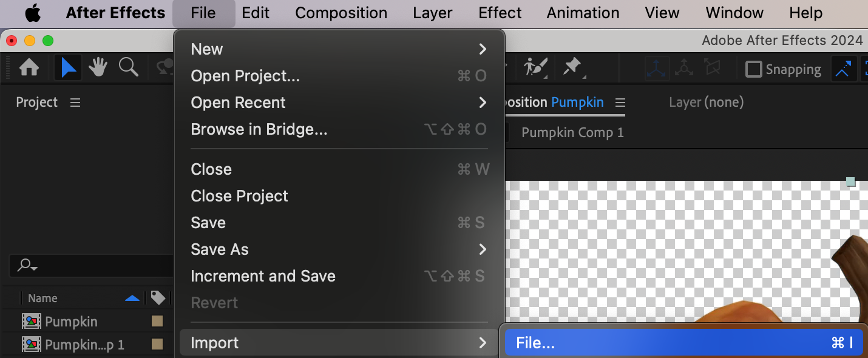Enable the Snapping checkbox
This screenshot has width=868, height=358.
pos(753,69)
